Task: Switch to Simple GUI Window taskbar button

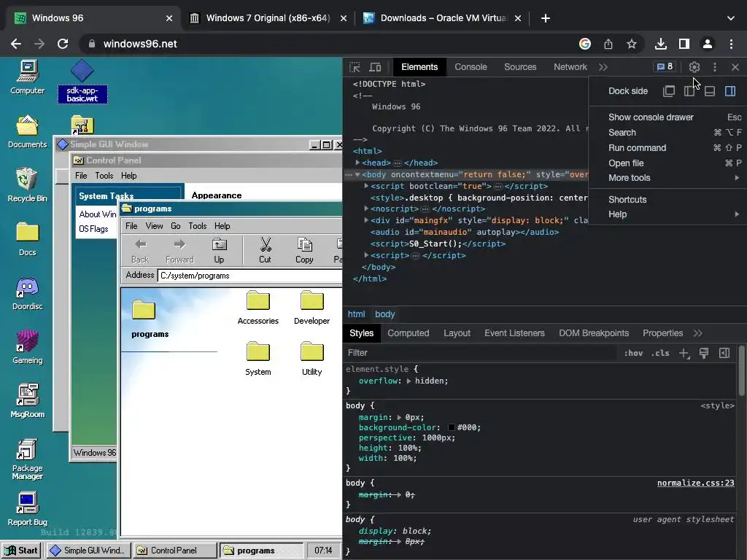Action: point(88,551)
